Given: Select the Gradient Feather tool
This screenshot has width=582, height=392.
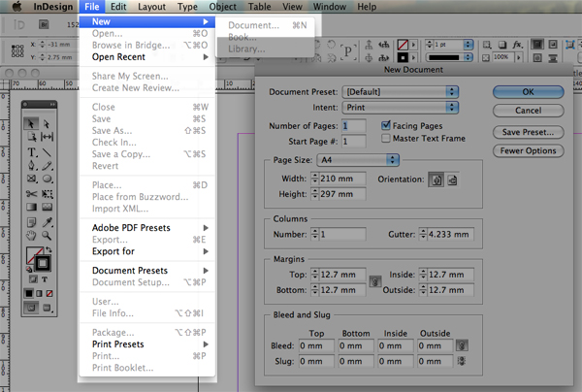Looking at the screenshot, I should (47, 207).
